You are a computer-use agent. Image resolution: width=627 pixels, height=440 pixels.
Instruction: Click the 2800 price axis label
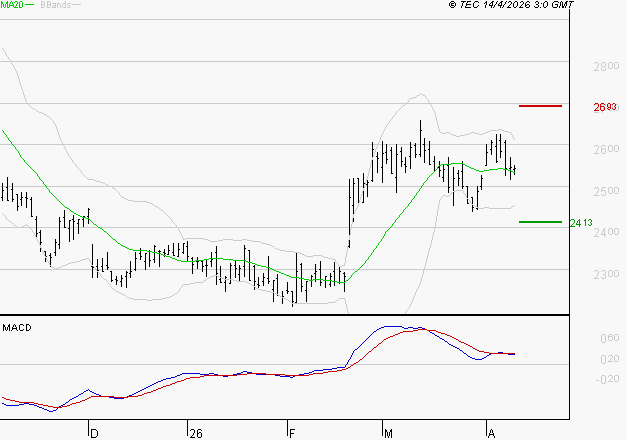click(x=606, y=66)
